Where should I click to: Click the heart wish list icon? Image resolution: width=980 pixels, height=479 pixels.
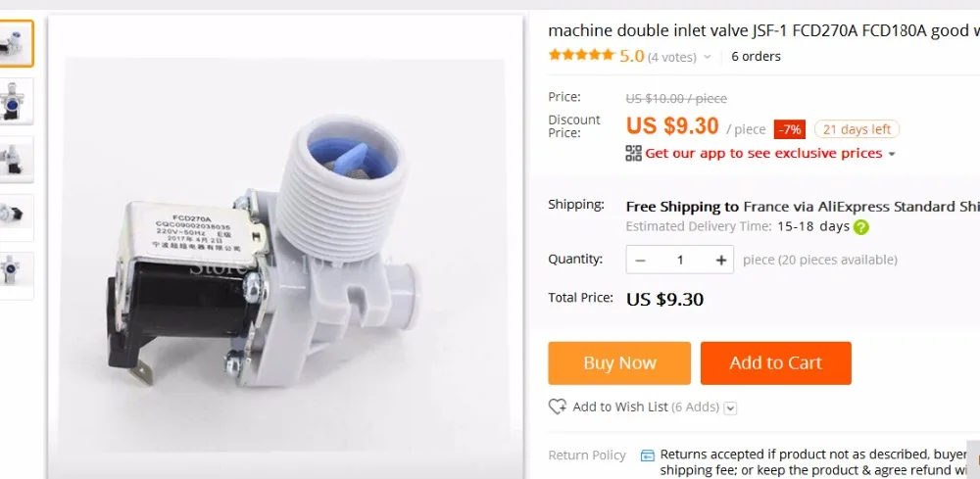pyautogui.click(x=558, y=407)
